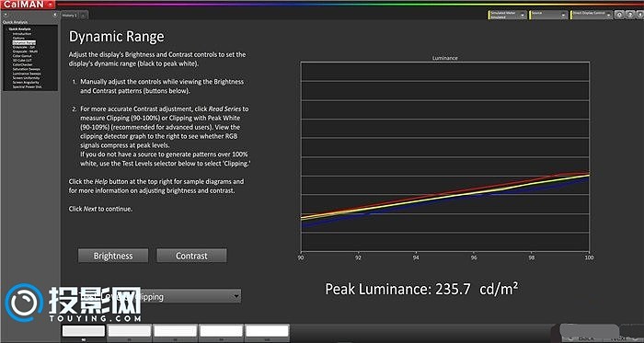Select the second clipping patch swatch
This screenshot has width=644, height=343.
click(130, 331)
